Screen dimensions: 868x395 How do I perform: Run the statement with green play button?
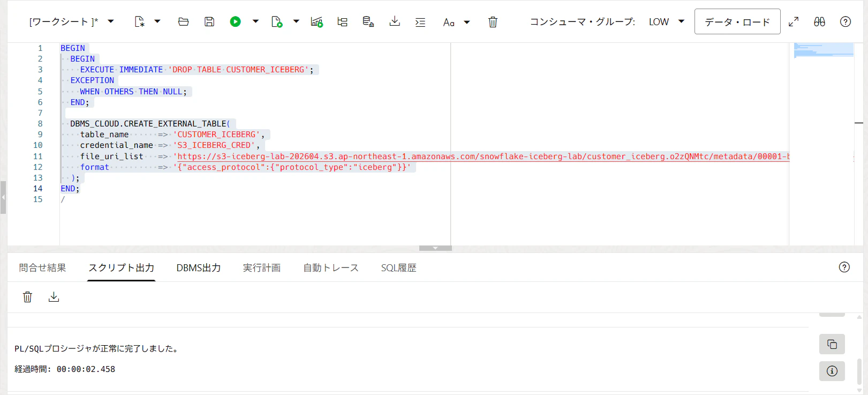pyautogui.click(x=235, y=21)
